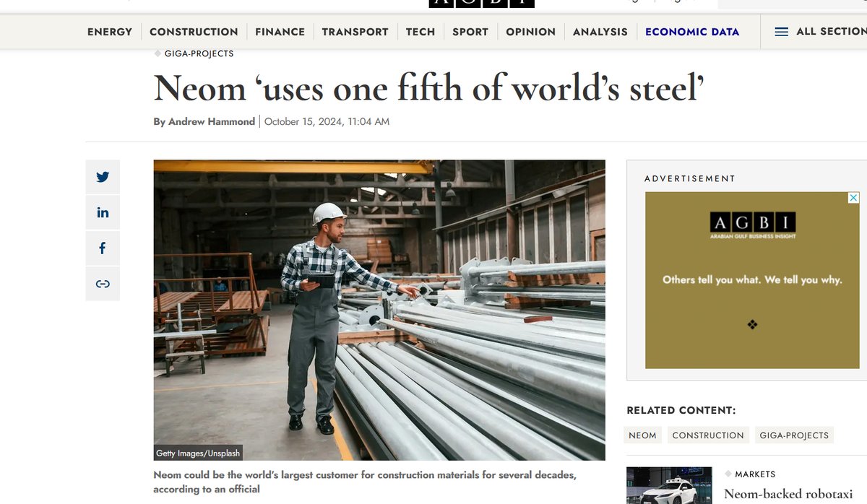View the Opinion section
Image resolution: width=867 pixels, height=504 pixels.
click(x=530, y=32)
